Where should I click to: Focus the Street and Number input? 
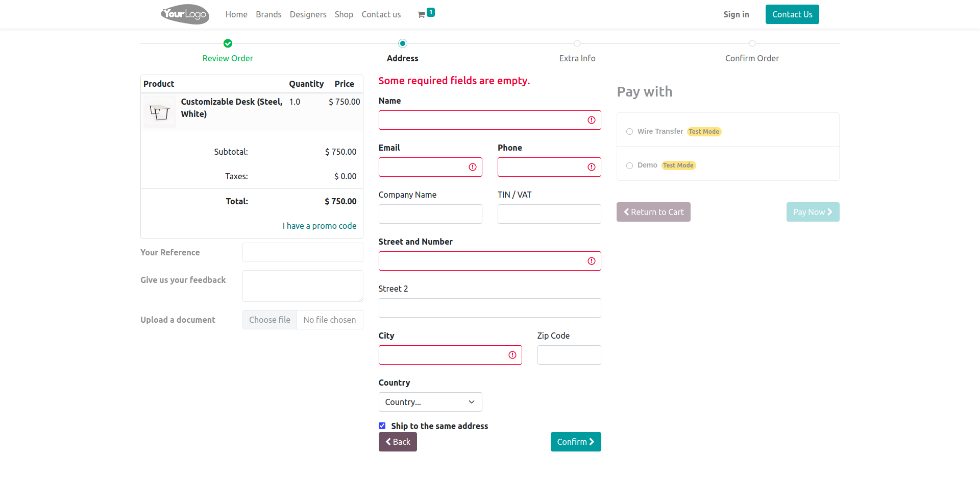click(x=482, y=261)
